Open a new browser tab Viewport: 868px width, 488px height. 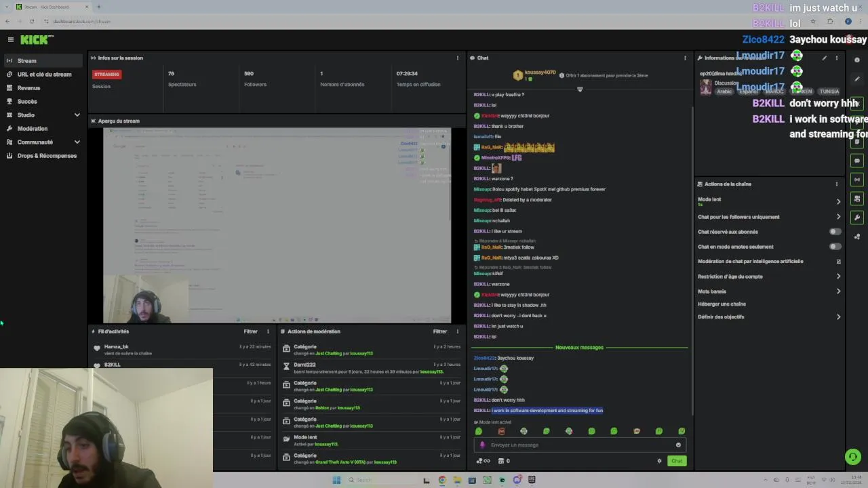click(98, 7)
